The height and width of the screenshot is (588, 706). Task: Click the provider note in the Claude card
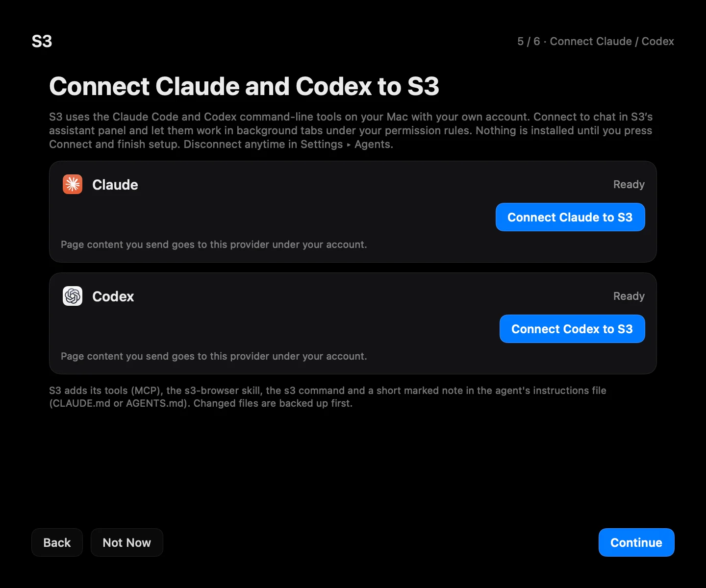click(214, 245)
